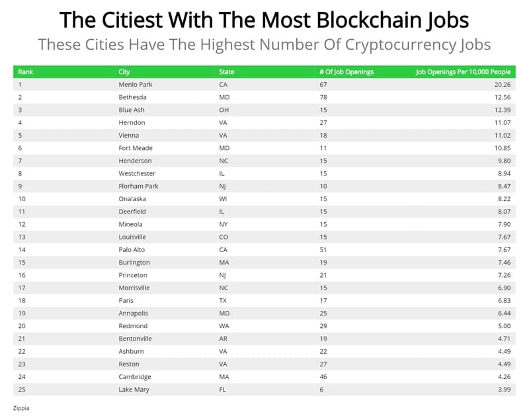This screenshot has width=529, height=420.
Task: Select the 78 job openings cell
Action: click(x=324, y=97)
